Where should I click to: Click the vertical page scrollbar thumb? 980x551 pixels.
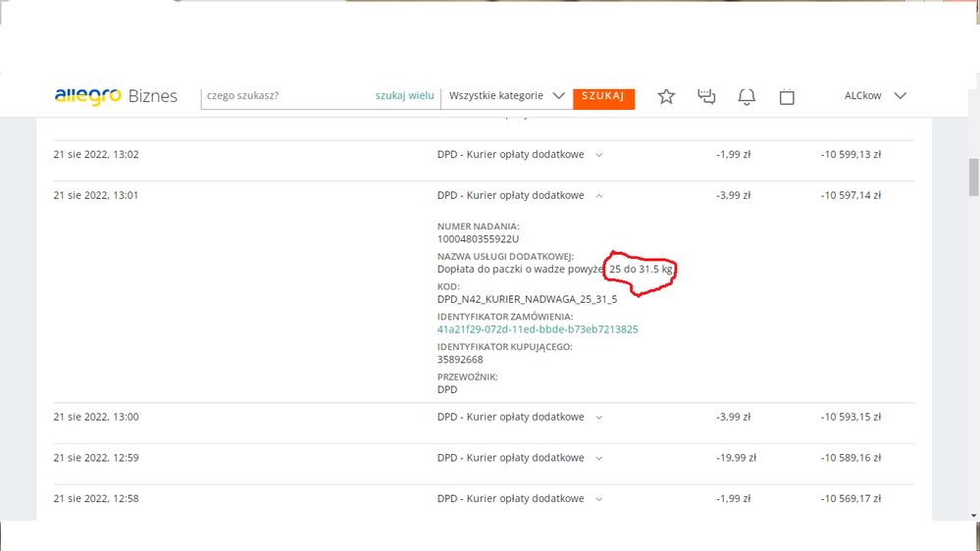coord(973,177)
